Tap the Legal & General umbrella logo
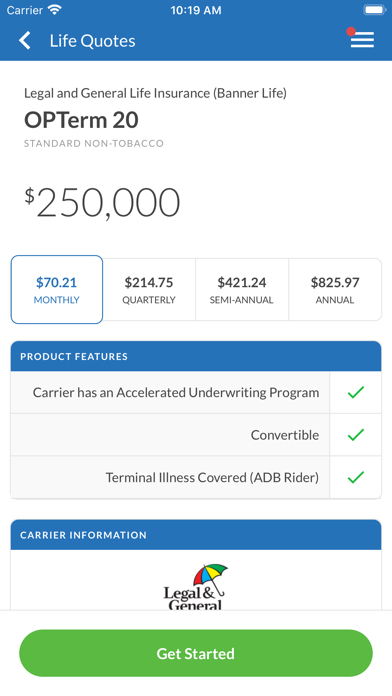Image resolution: width=392 pixels, height=696 pixels. [196, 587]
